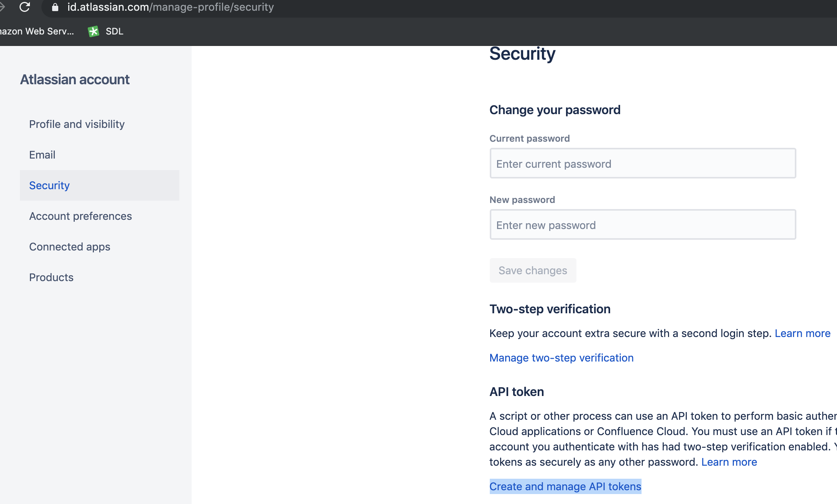Focus the Enter current password field
Screen dimensions: 837x504
(x=643, y=164)
